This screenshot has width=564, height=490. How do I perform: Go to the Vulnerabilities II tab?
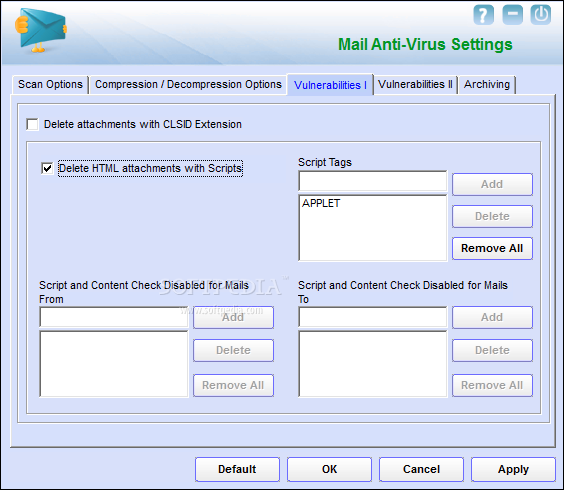point(415,85)
